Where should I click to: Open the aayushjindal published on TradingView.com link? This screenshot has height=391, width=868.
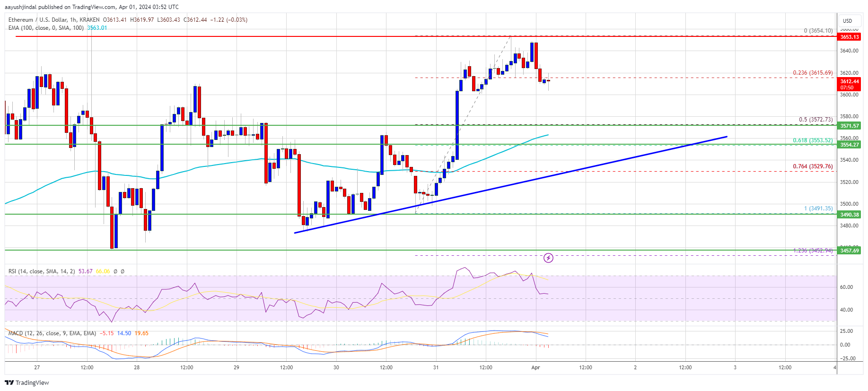point(92,7)
